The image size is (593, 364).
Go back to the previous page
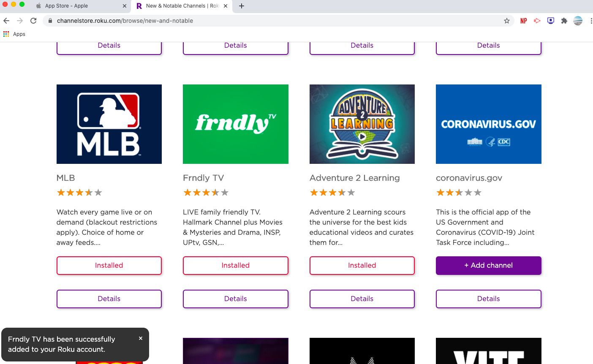click(6, 21)
